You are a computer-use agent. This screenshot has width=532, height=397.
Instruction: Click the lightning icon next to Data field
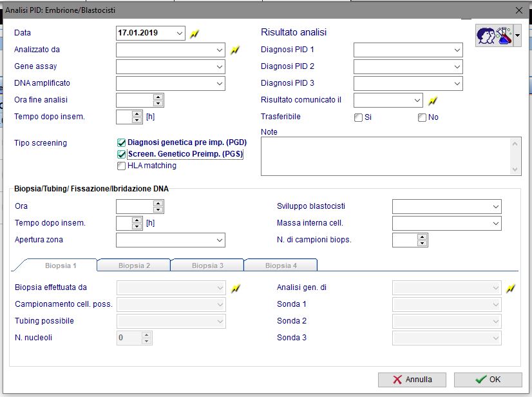195,34
